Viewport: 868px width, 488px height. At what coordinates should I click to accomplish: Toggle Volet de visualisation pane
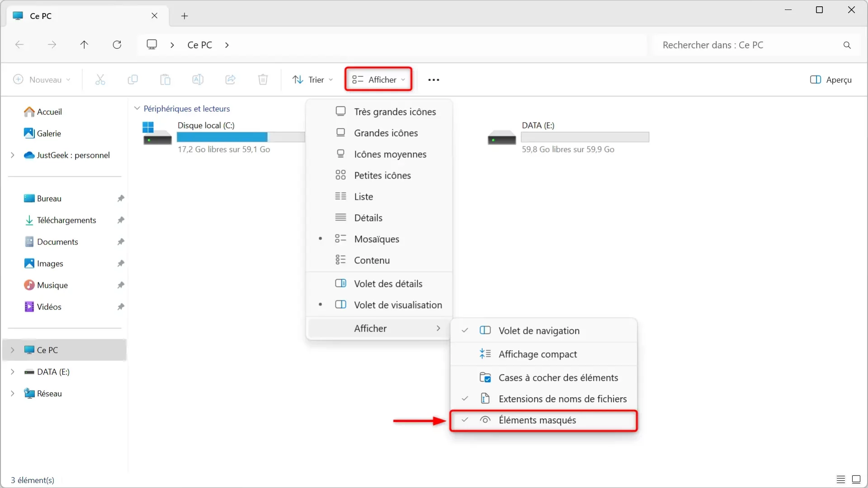[379, 305]
